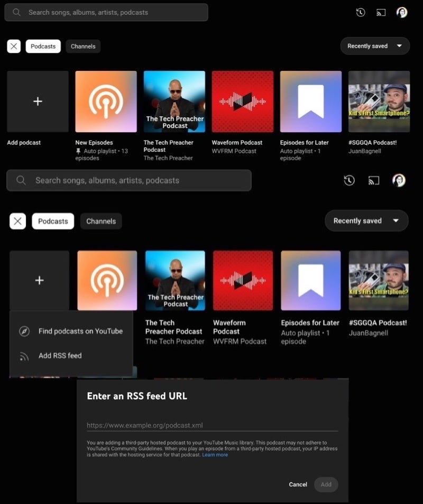Viewport: 423px width, 504px height.
Task: Click "Add podcast" label text
Action: click(x=24, y=142)
